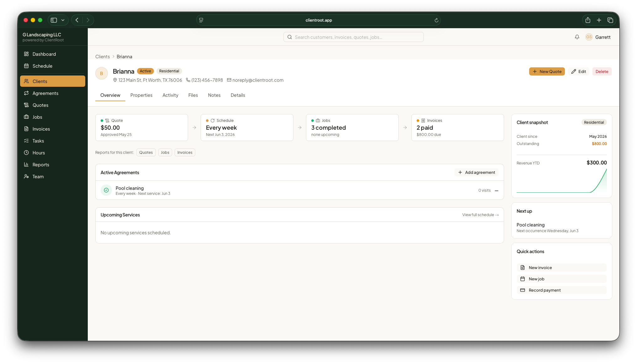Open Invoices from the sidebar
This screenshot has height=364, width=637.
[x=52, y=129]
